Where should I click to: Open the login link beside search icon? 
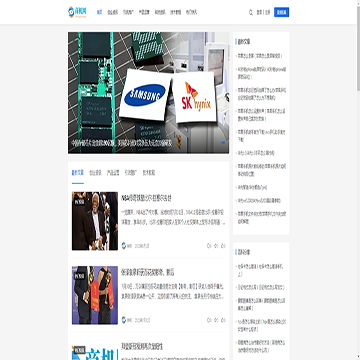pos(259,13)
